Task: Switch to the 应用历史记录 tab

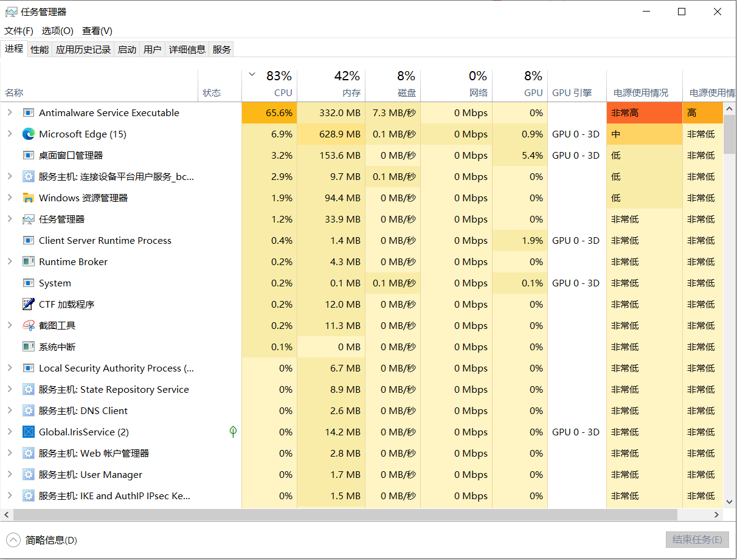Action: pyautogui.click(x=83, y=50)
